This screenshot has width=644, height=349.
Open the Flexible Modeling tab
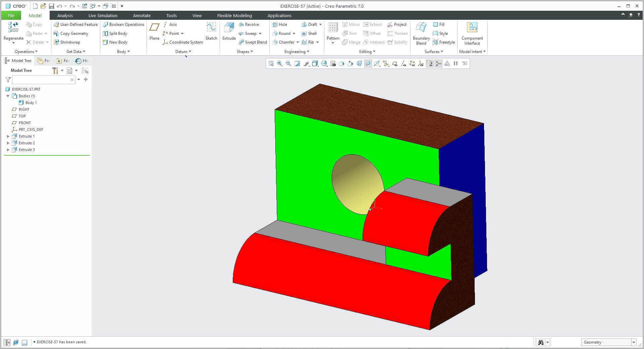(x=234, y=15)
